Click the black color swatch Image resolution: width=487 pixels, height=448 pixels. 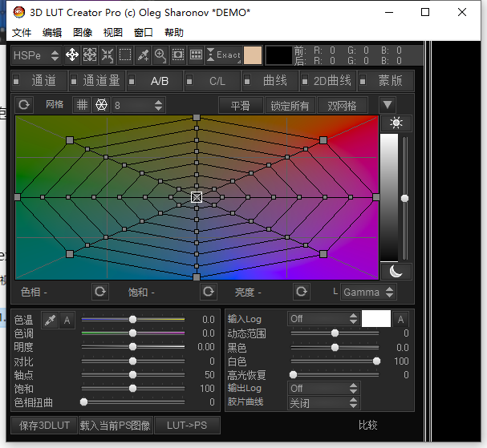[x=279, y=55]
